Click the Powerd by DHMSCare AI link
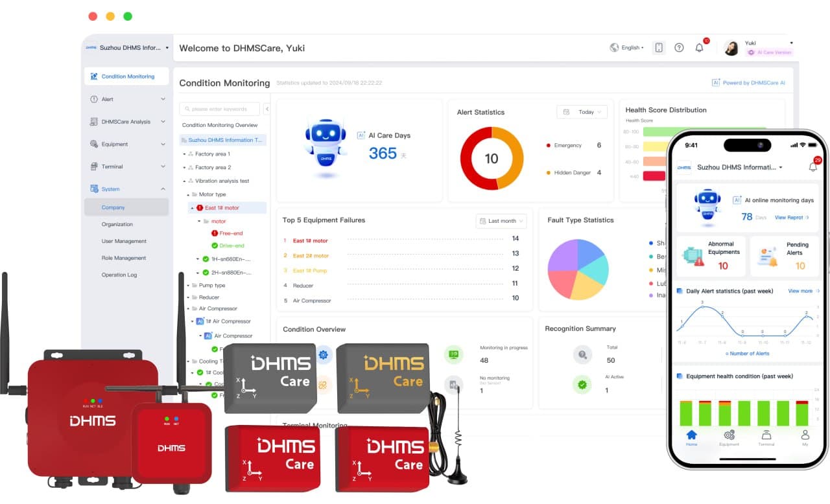 pos(749,83)
